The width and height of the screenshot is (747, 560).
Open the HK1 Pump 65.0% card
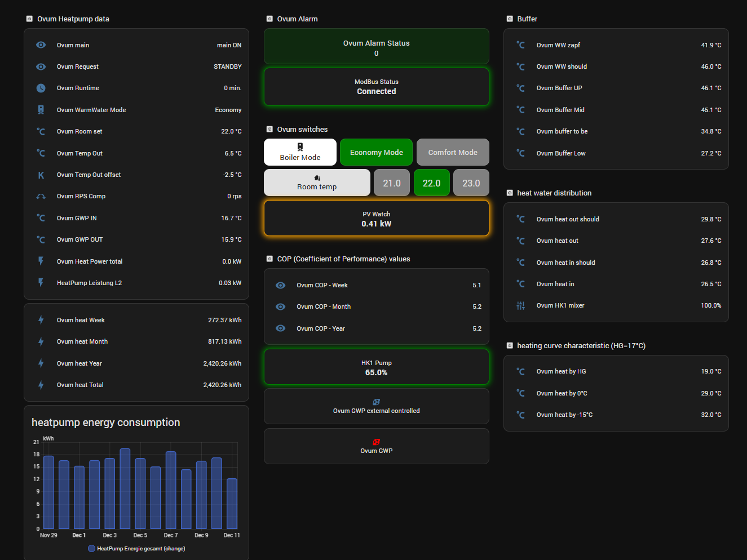pyautogui.click(x=376, y=367)
